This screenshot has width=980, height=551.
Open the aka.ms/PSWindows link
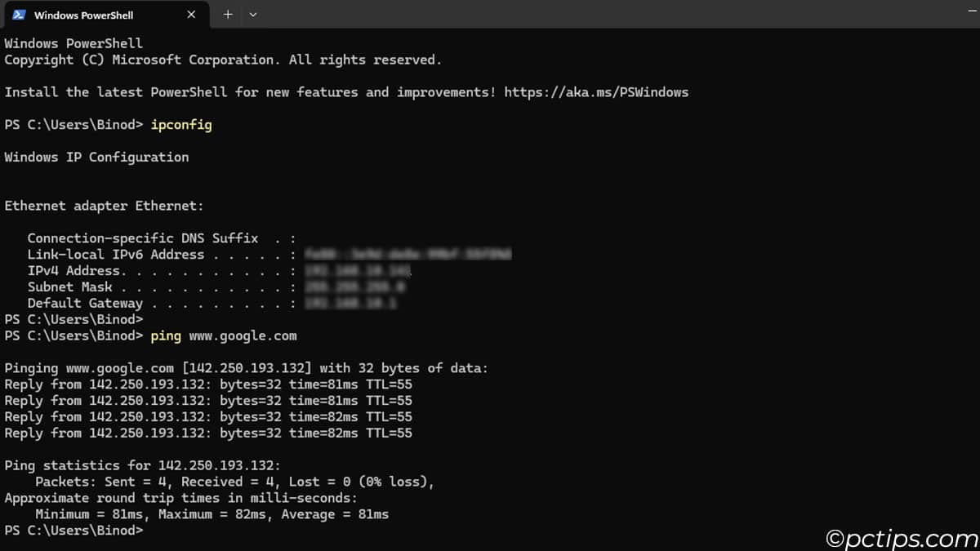596,92
